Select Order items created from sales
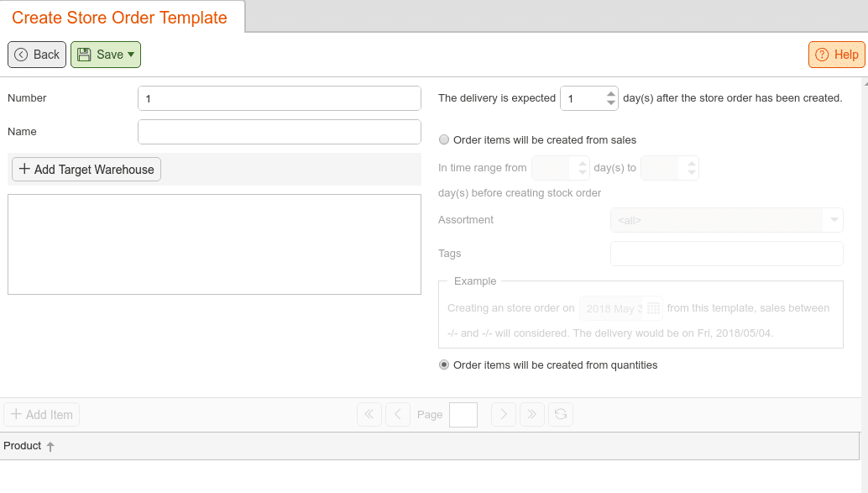Image resolution: width=868 pixels, height=493 pixels. (x=444, y=140)
